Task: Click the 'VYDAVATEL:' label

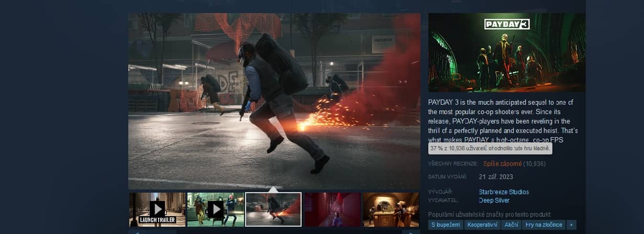Action: pos(443,200)
